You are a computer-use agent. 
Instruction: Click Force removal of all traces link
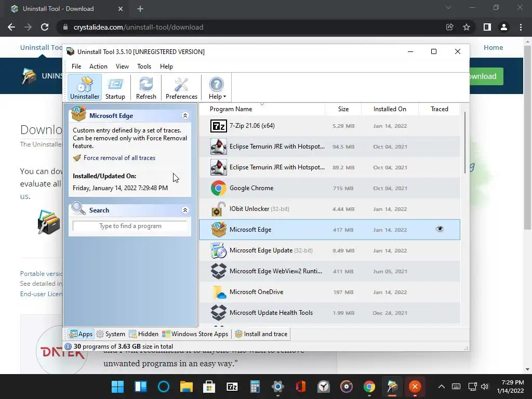(x=119, y=158)
